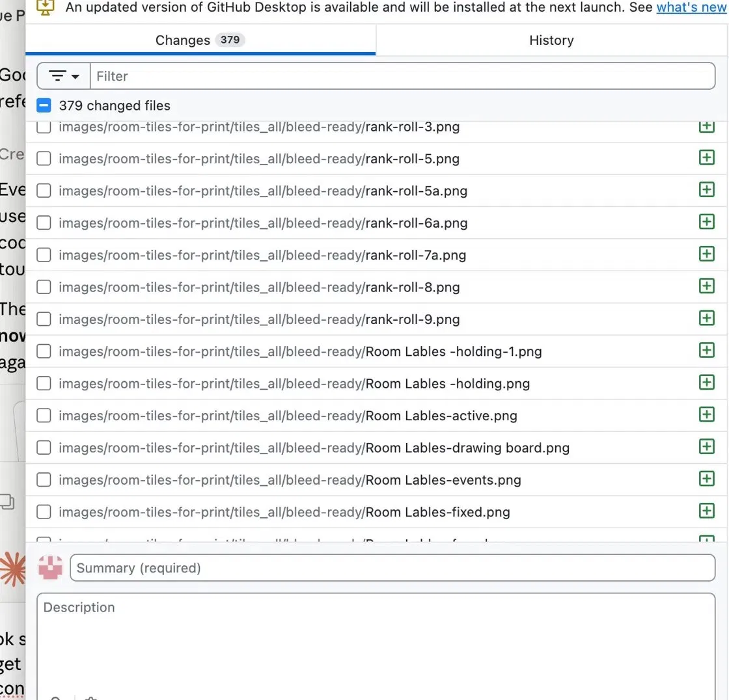Screen dimensions: 729x700
Task: Select the rank-roll-6a.png file name
Action: [x=417, y=223]
